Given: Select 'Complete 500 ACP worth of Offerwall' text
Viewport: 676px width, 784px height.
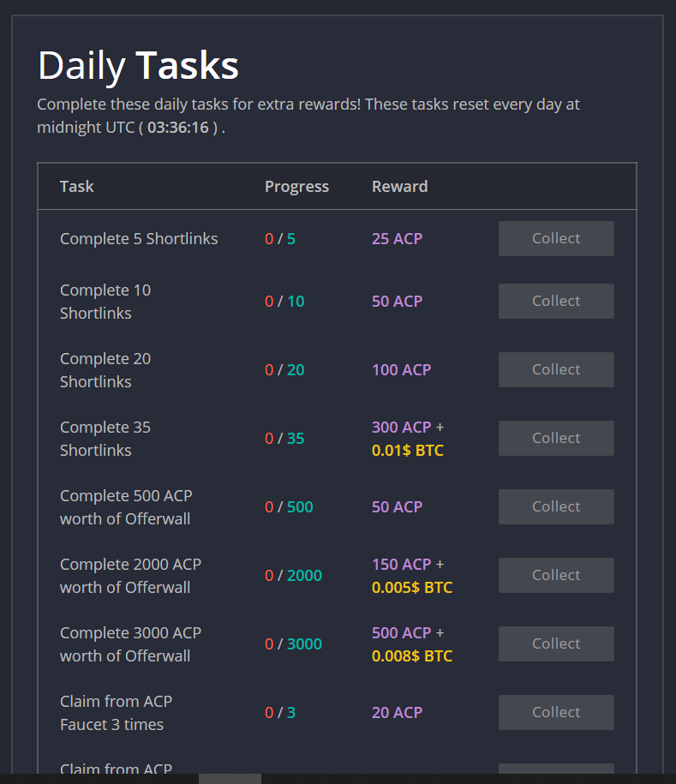Looking at the screenshot, I should [126, 507].
